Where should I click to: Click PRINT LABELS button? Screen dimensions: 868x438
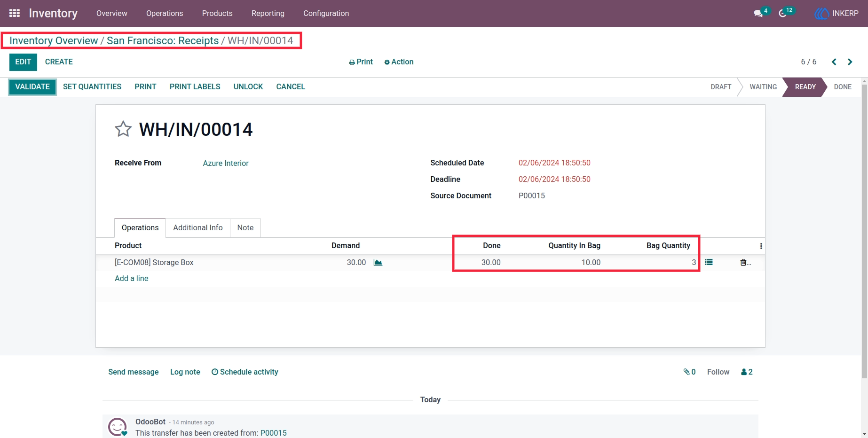coord(195,87)
